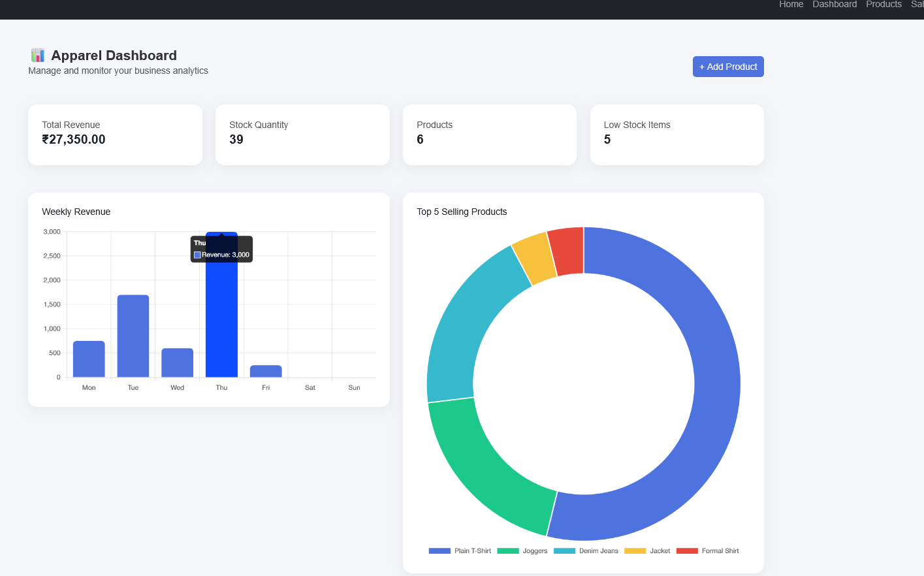
Task: Click the small Friday revenue bar
Action: pyautogui.click(x=266, y=371)
